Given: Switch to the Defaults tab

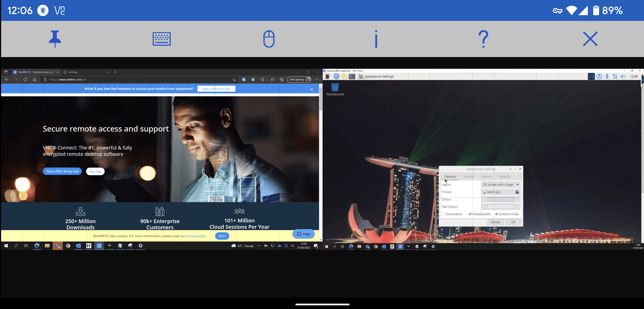Looking at the screenshot, I should pyautogui.click(x=504, y=177).
